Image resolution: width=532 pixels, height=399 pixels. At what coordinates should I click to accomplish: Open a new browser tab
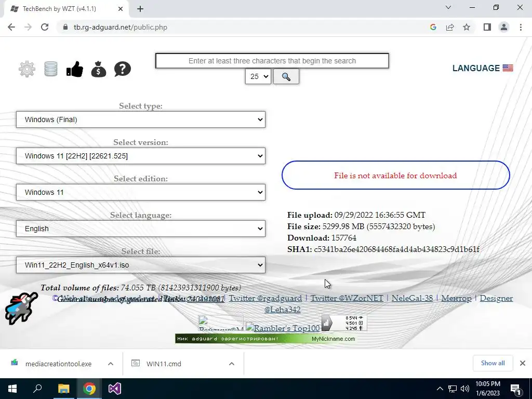(x=140, y=9)
